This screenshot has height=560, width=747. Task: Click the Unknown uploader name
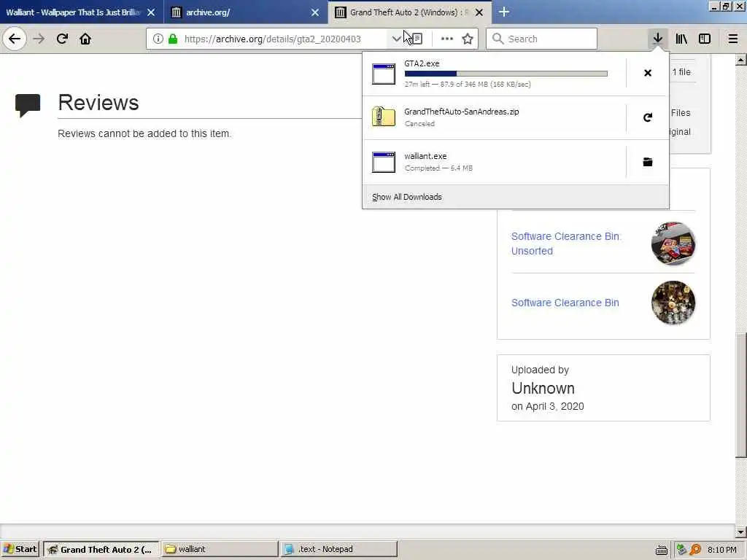click(x=543, y=388)
